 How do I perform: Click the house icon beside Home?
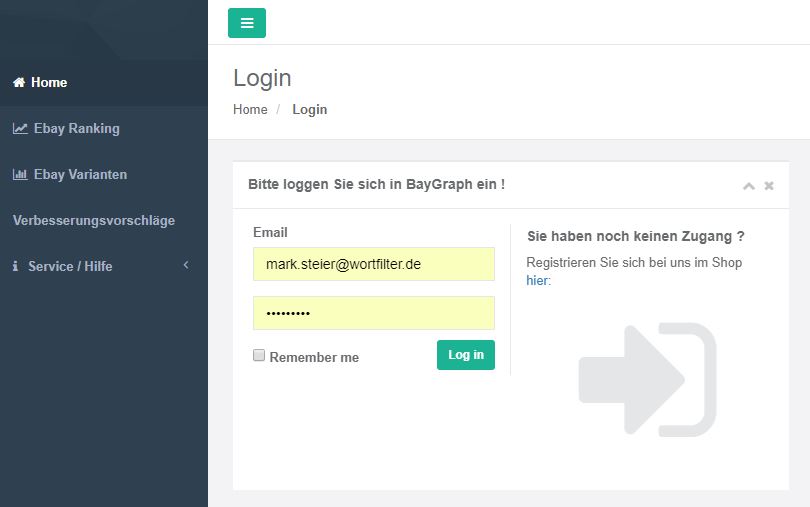click(19, 82)
